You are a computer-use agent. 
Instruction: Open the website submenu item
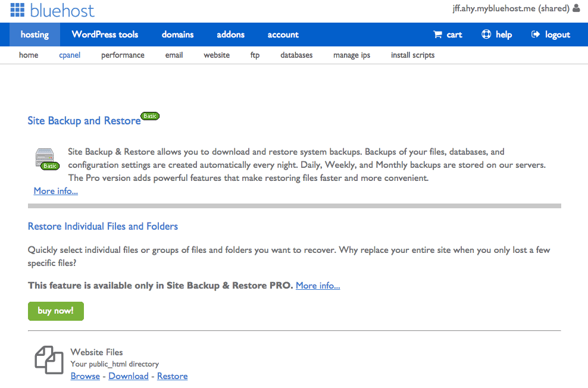coord(217,55)
